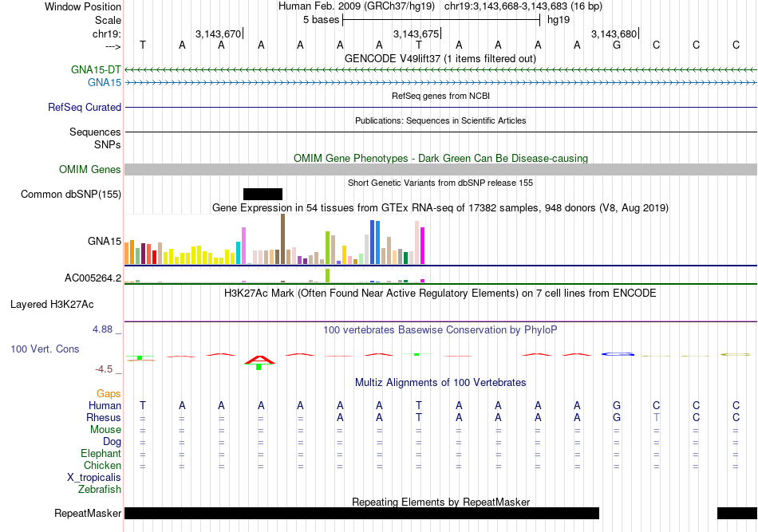The height and width of the screenshot is (532, 758).
Task: Click the AC005264.2 expression row label
Action: [x=93, y=278]
